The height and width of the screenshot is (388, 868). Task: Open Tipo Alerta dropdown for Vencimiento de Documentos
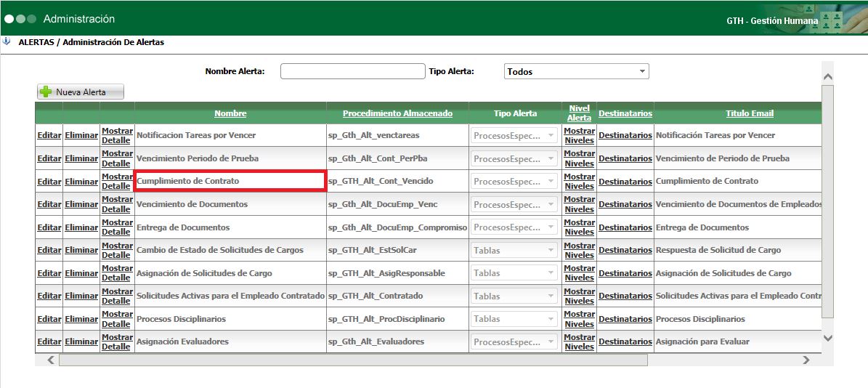(x=514, y=204)
